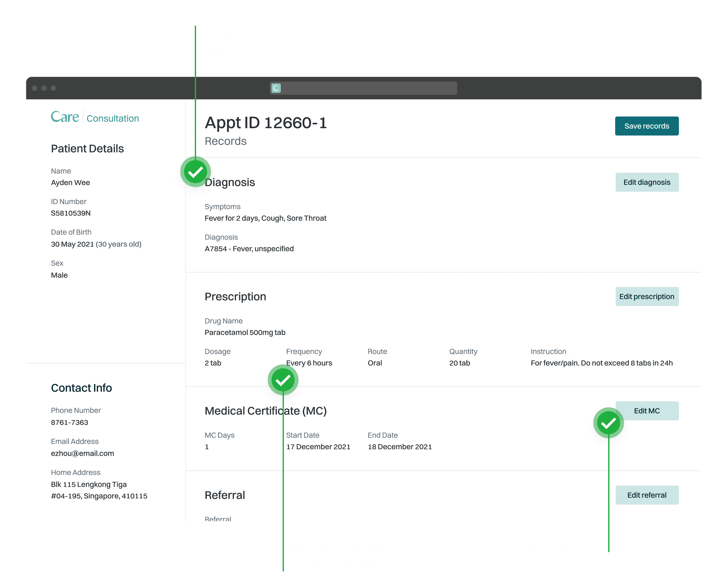728x588 pixels.
Task: Select the patient email ezhou@email.com
Action: click(x=82, y=453)
